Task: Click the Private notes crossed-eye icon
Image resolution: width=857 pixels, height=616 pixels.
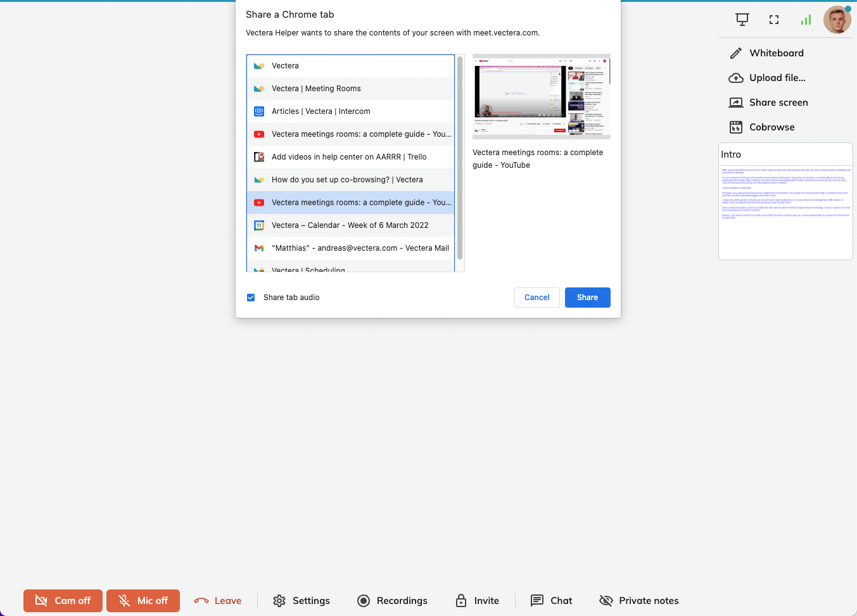Action: click(x=606, y=601)
